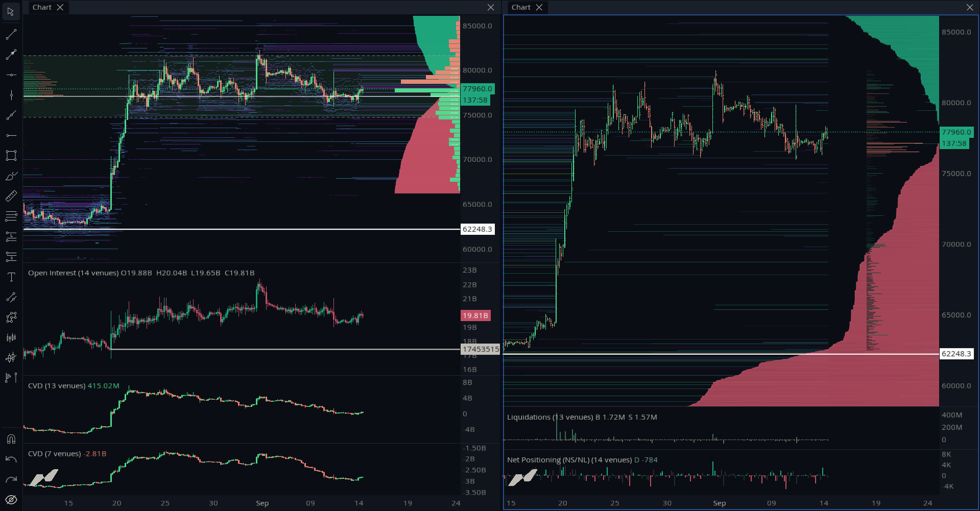The height and width of the screenshot is (511, 980).
Task: Select the extended line tool
Action: tap(11, 115)
